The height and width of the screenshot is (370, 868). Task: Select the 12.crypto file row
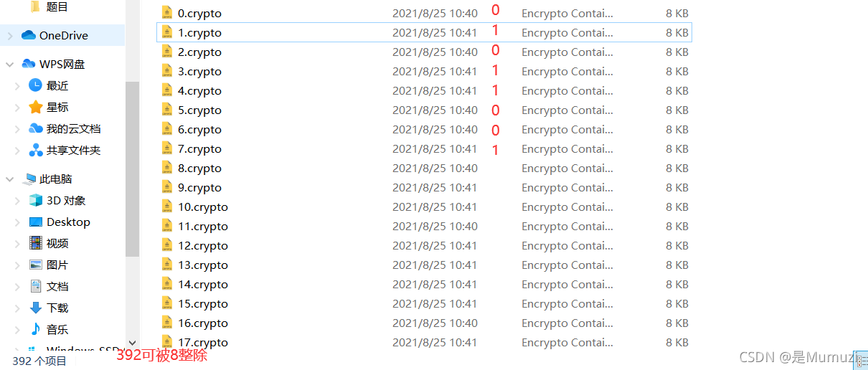point(424,245)
